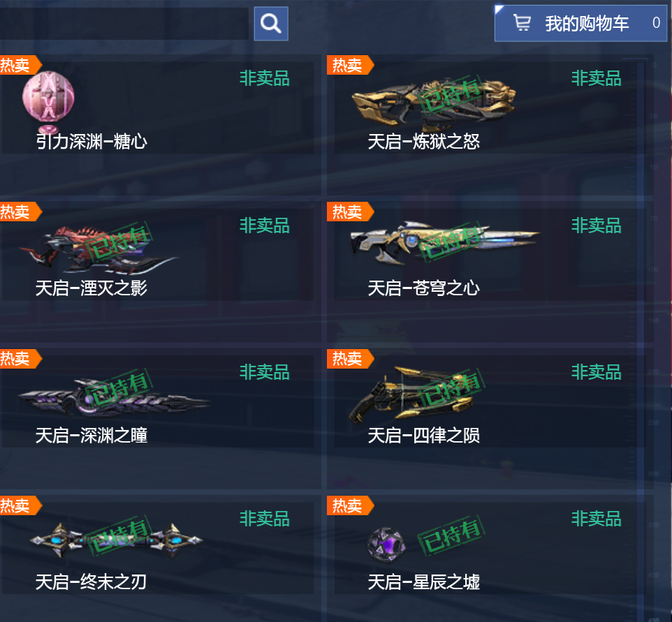Image resolution: width=672 pixels, height=622 pixels.
Task: Click the 天启-星辰之墟 item name
Action: pos(423,582)
